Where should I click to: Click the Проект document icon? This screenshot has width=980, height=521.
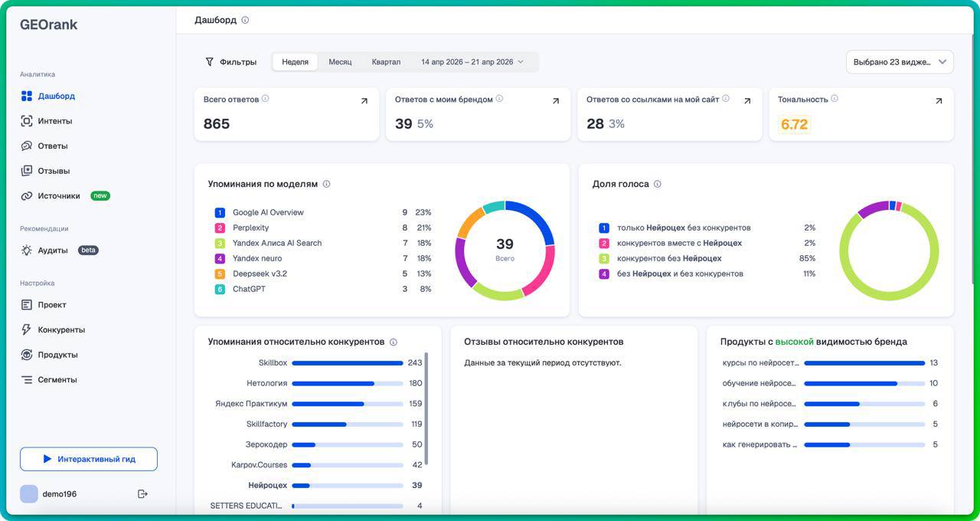pos(27,305)
